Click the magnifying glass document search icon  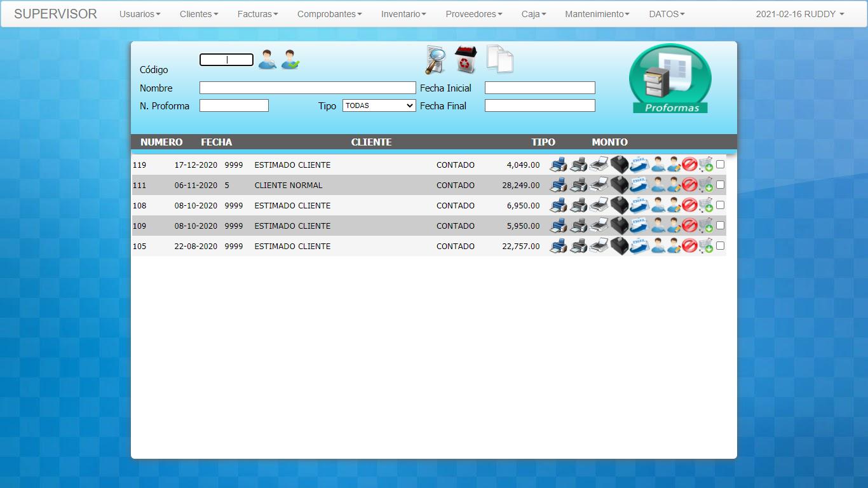(435, 60)
